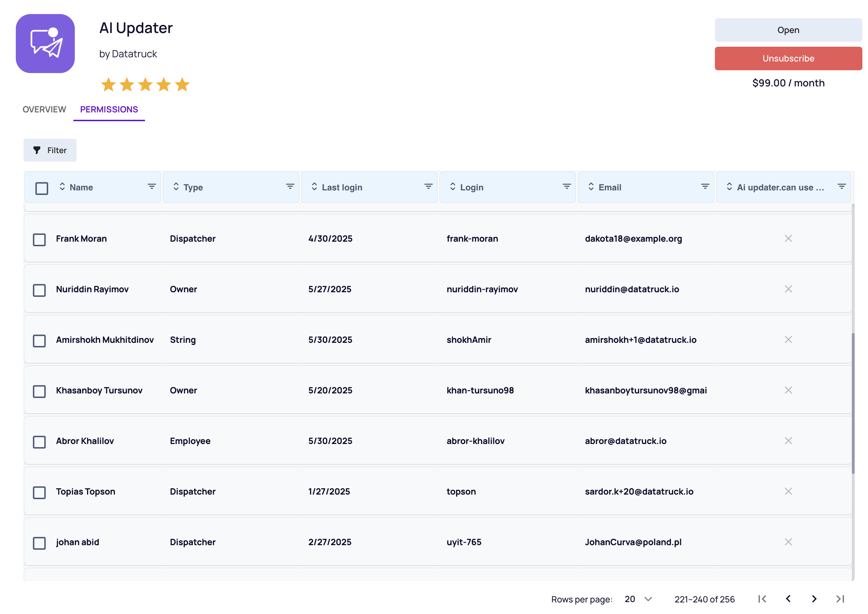Viewport: 868px width, 614px height.
Task: Click the fifth rating star
Action: pyautogui.click(x=182, y=85)
